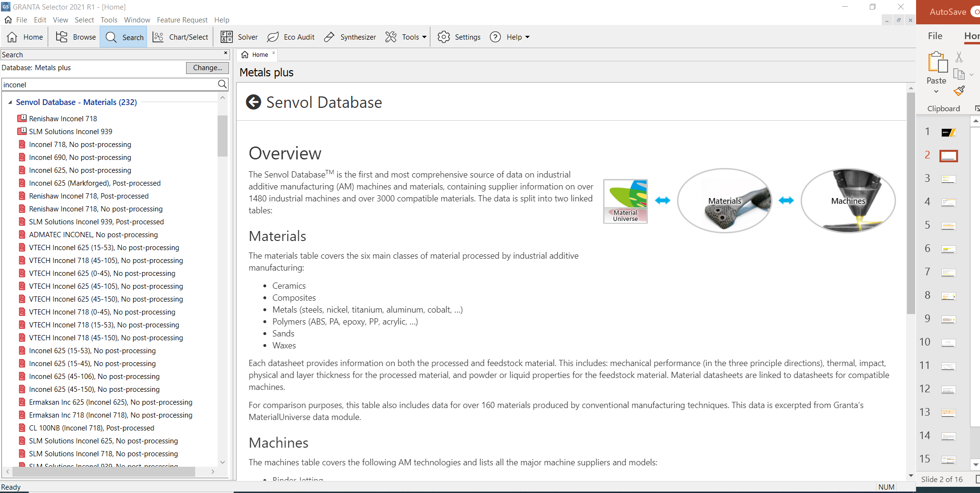The image size is (980, 493).
Task: Select slide 9 thumbnail in PowerPoint
Action: [x=949, y=319]
